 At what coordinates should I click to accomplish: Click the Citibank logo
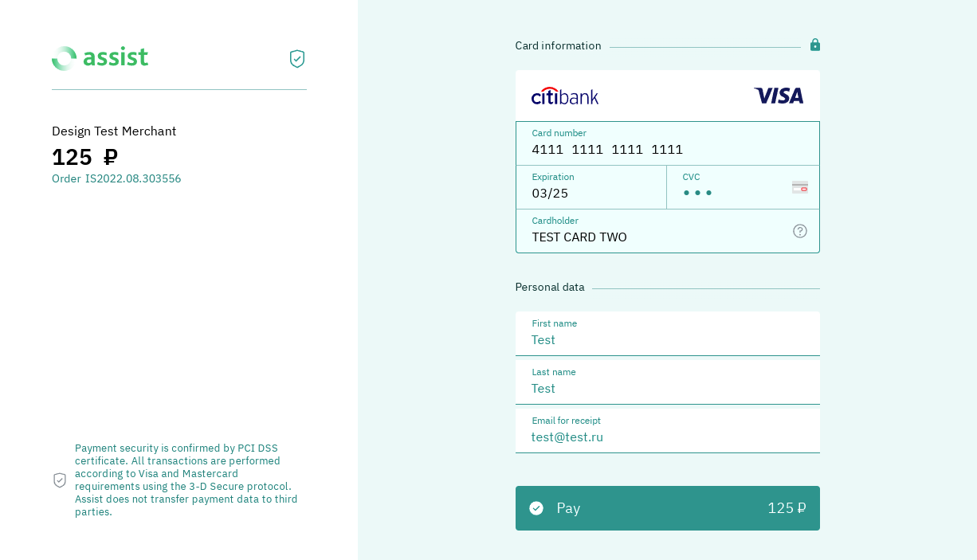(565, 96)
